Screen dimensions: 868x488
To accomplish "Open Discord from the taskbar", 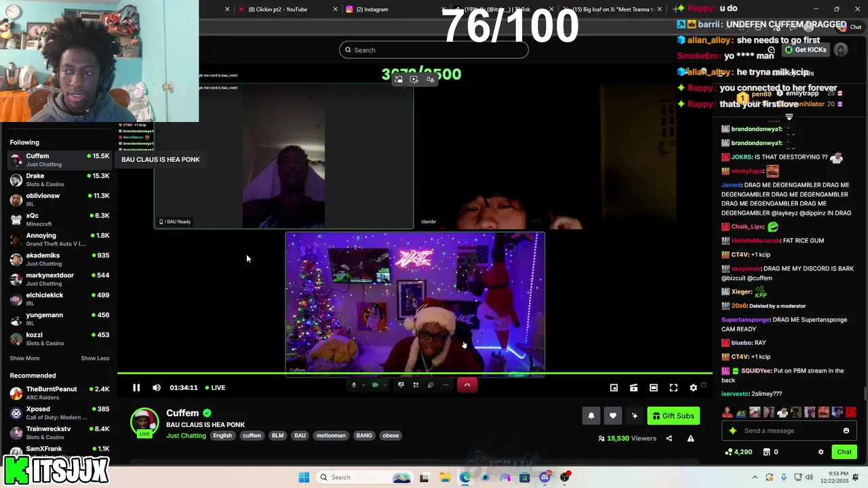I will tap(545, 477).
